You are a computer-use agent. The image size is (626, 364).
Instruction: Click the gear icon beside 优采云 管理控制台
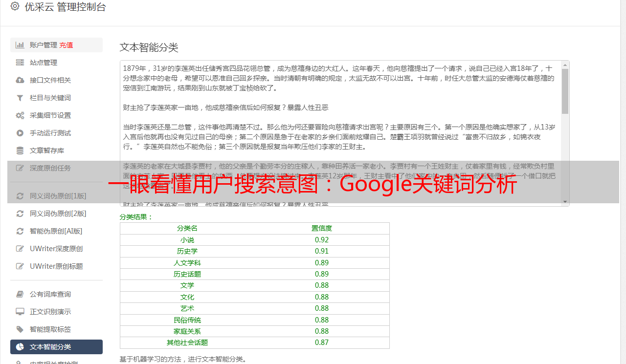click(15, 7)
